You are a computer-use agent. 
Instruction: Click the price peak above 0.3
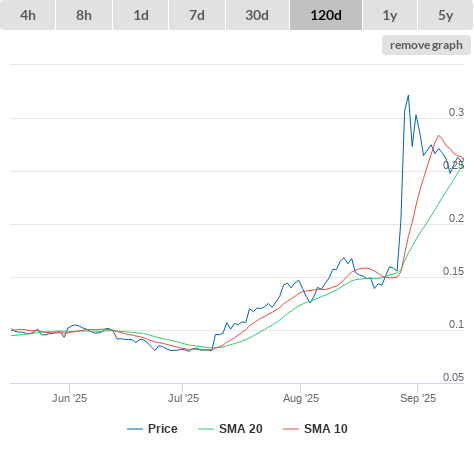point(408,96)
